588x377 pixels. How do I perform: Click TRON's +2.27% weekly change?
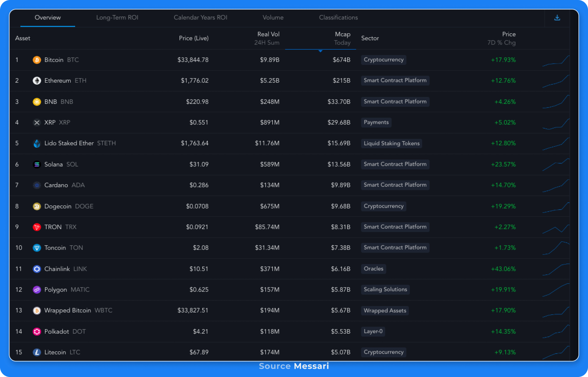click(505, 227)
